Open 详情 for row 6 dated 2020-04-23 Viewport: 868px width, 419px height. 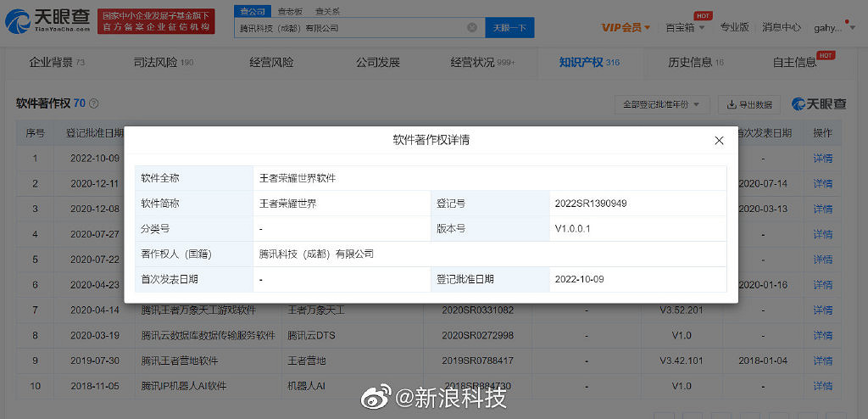[822, 285]
